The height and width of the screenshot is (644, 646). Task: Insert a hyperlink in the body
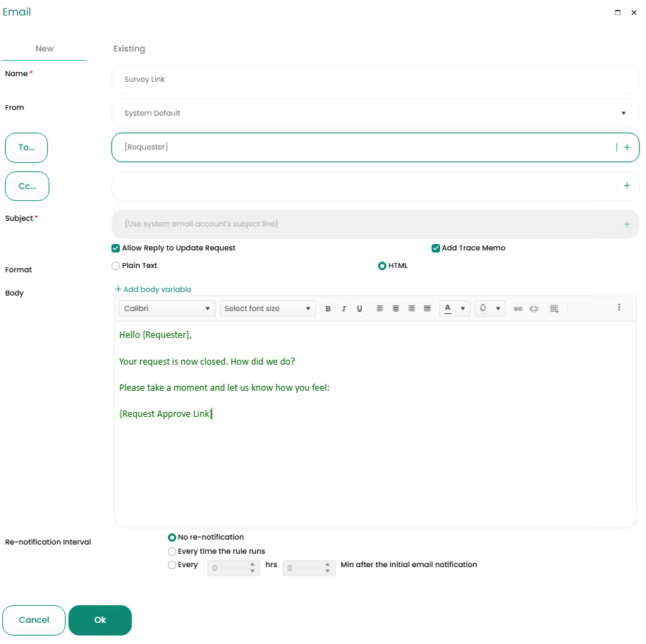[518, 309]
